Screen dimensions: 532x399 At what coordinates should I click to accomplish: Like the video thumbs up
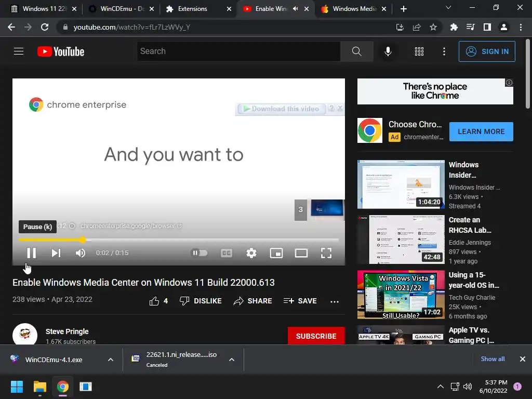[158, 301]
